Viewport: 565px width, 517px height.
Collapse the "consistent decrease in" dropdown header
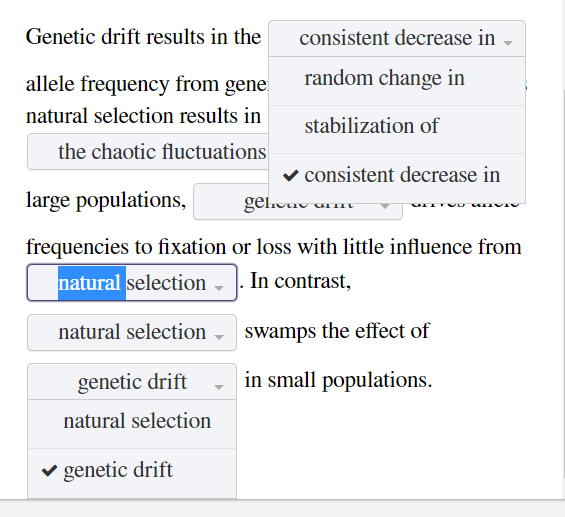[x=397, y=39]
